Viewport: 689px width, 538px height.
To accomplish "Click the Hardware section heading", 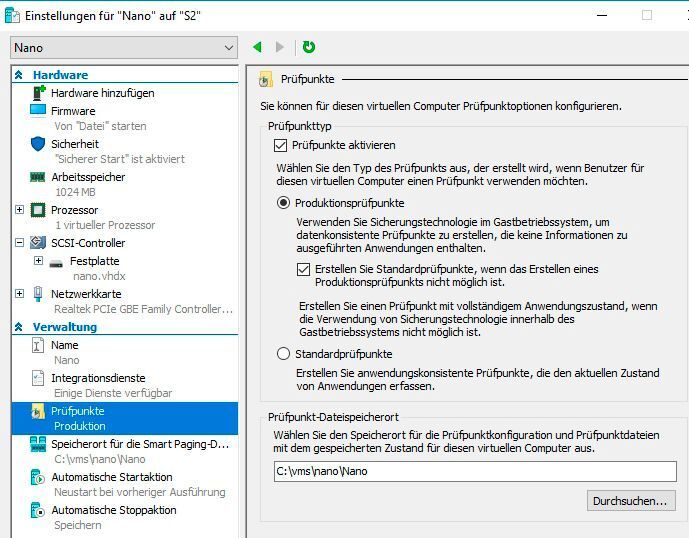I will pyautogui.click(x=61, y=75).
